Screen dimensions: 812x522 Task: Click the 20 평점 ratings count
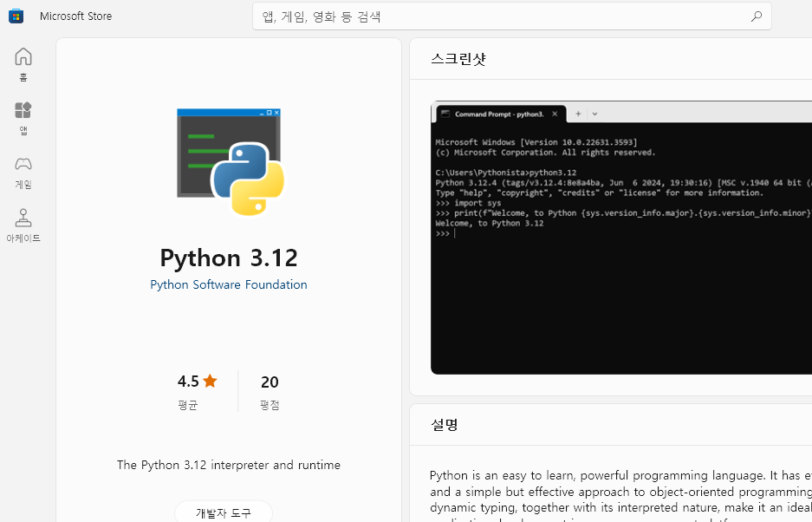[270, 392]
